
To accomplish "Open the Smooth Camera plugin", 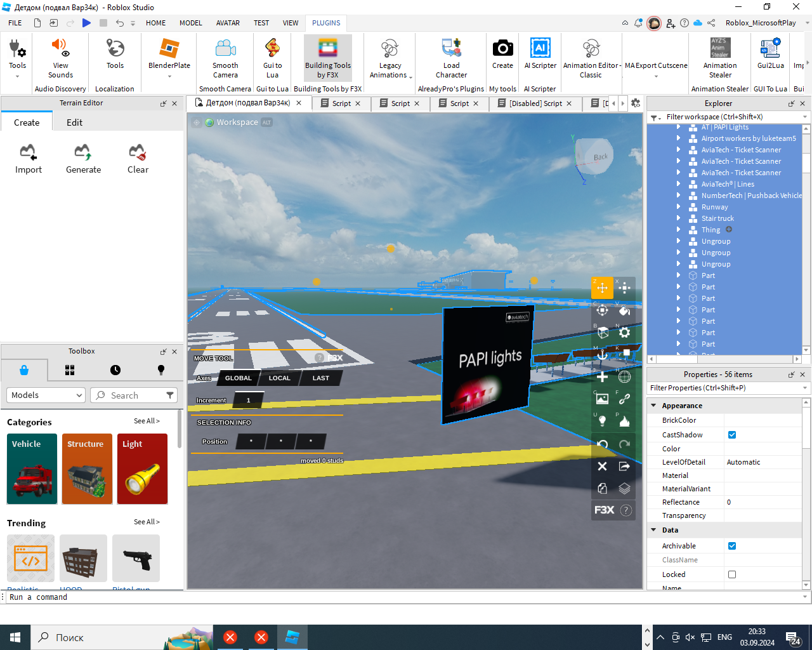I will (225, 58).
